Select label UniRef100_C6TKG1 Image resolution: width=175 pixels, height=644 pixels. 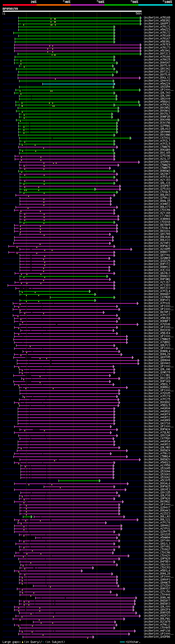point(157,138)
